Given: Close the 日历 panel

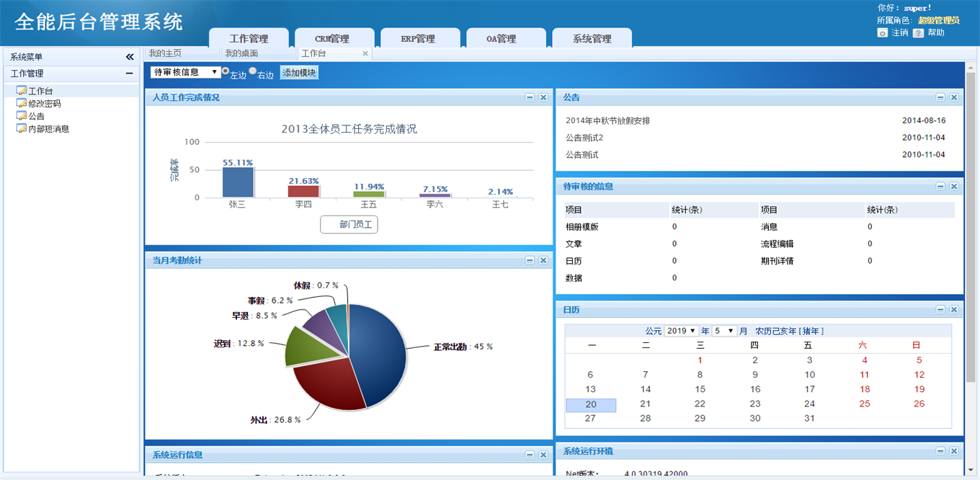Looking at the screenshot, I should click(954, 310).
